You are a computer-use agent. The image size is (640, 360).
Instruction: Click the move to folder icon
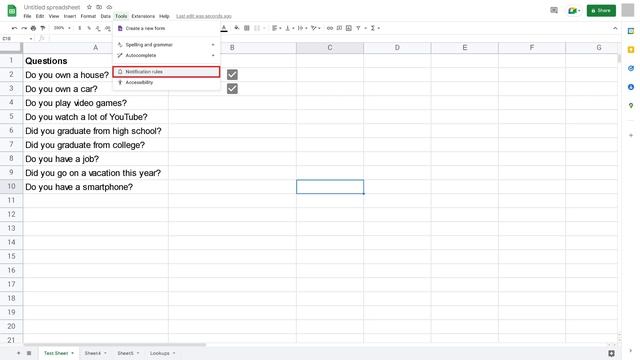pos(99,7)
